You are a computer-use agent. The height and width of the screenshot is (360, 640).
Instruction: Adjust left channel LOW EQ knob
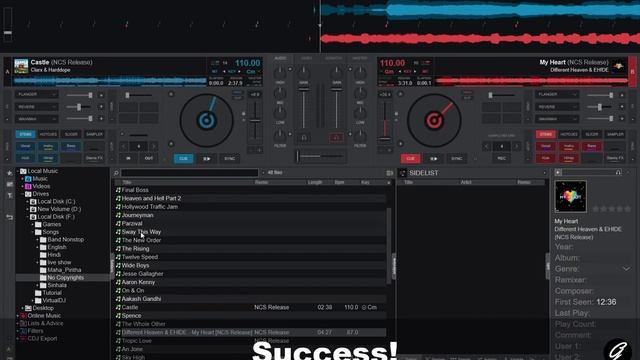[x=280, y=113]
